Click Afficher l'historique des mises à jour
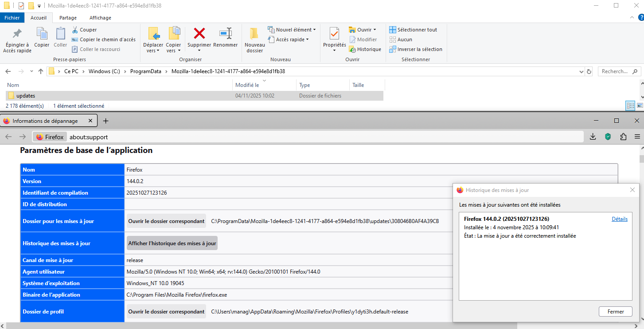Screen dimensions: 644x329 pyautogui.click(x=172, y=243)
